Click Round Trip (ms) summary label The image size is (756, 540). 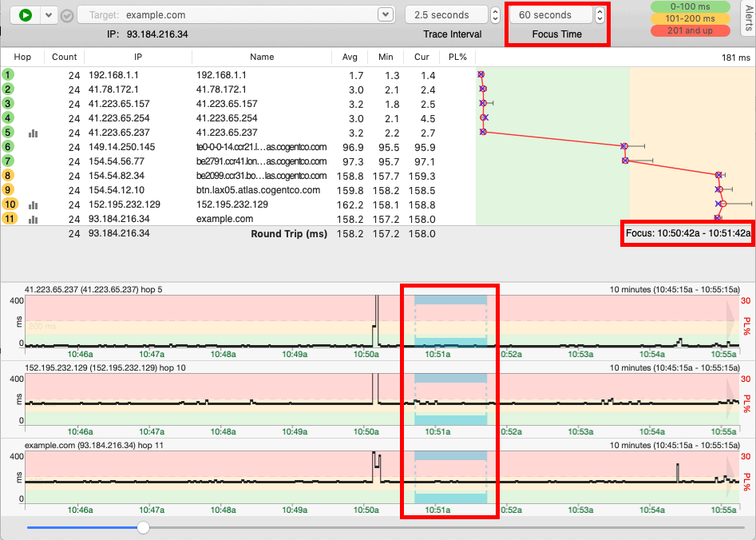click(289, 233)
